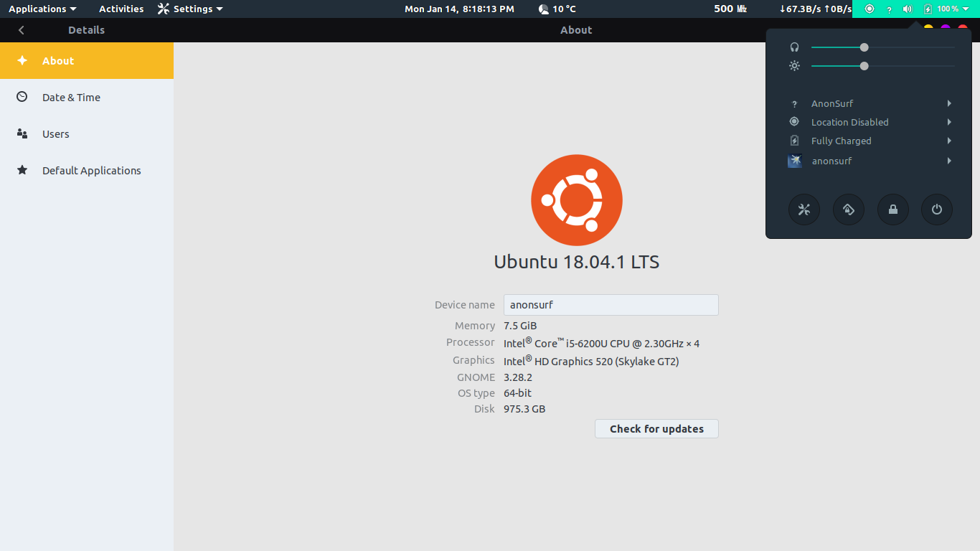Click the OS type value 64-bit
The width and height of the screenshot is (980, 551).
click(517, 393)
